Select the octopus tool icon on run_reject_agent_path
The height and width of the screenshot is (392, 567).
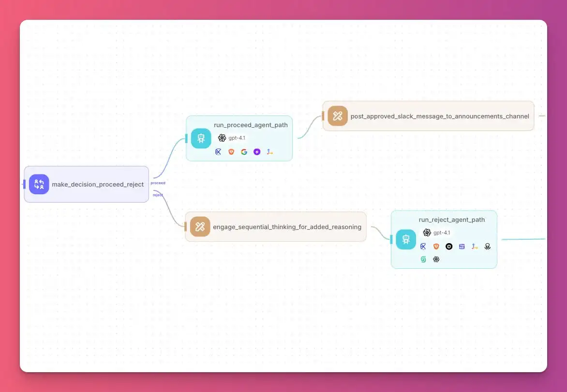tap(487, 247)
